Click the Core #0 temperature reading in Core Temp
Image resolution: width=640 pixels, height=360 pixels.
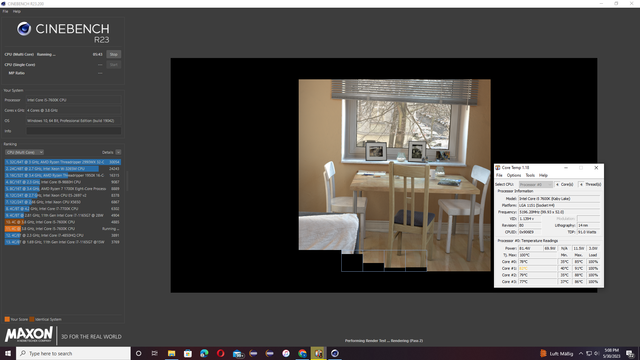(x=538, y=262)
